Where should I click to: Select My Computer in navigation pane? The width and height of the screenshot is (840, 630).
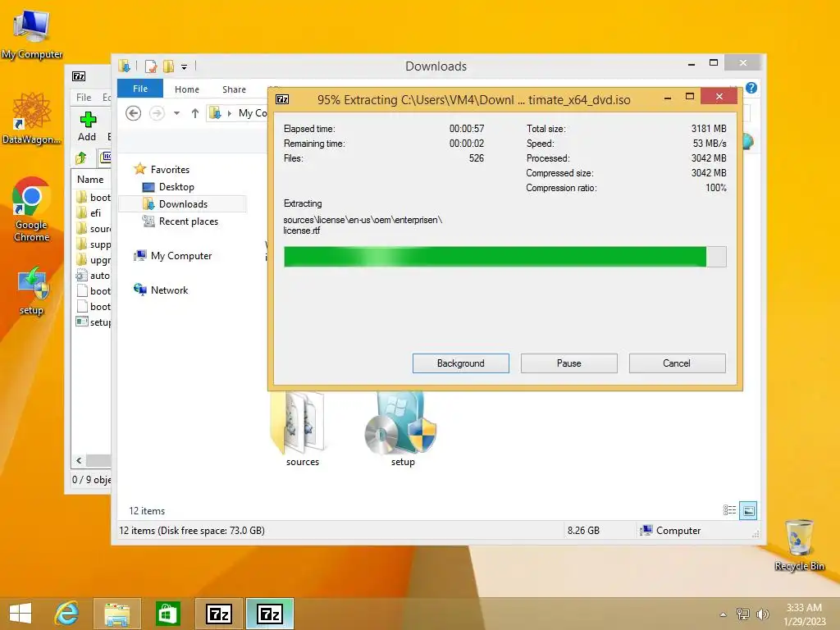point(181,256)
